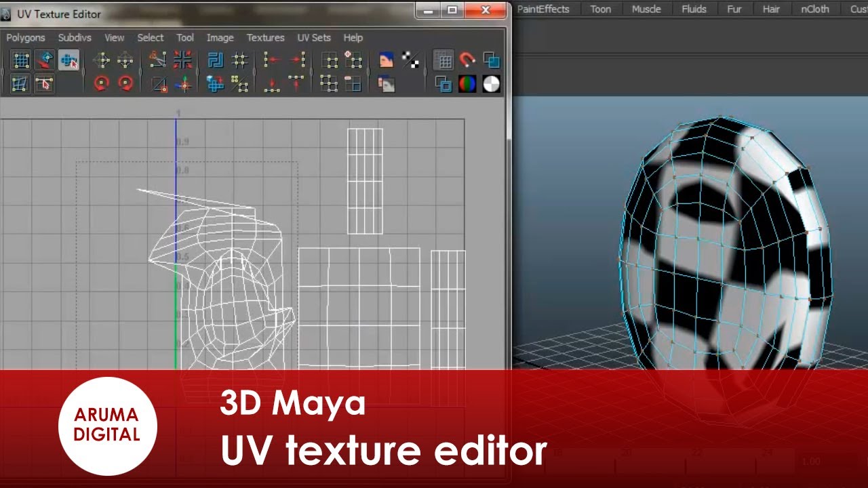Flip selected UVs in V direction
868x488 pixels.
(x=125, y=60)
